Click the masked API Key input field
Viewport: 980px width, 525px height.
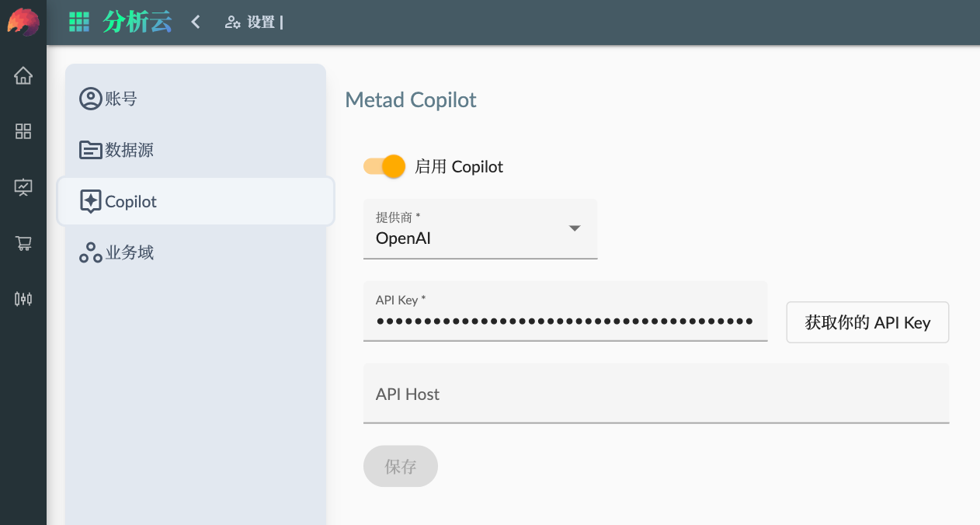point(565,320)
